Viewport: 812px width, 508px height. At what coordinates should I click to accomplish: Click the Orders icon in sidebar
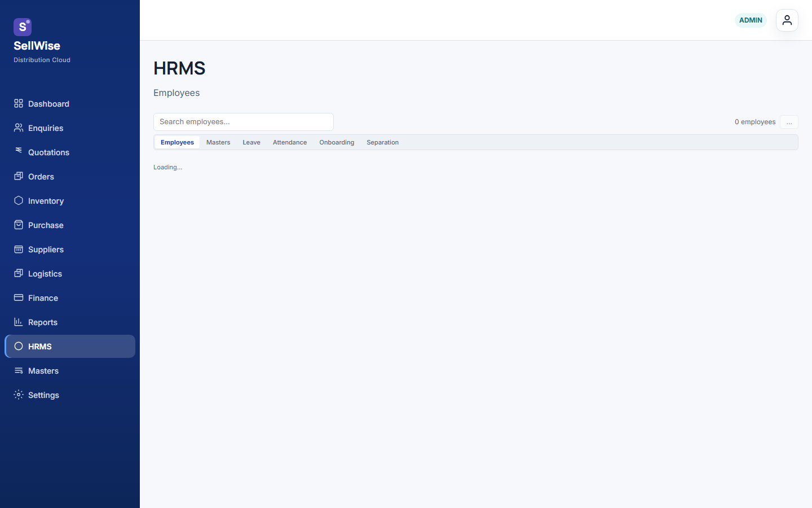[19, 176]
